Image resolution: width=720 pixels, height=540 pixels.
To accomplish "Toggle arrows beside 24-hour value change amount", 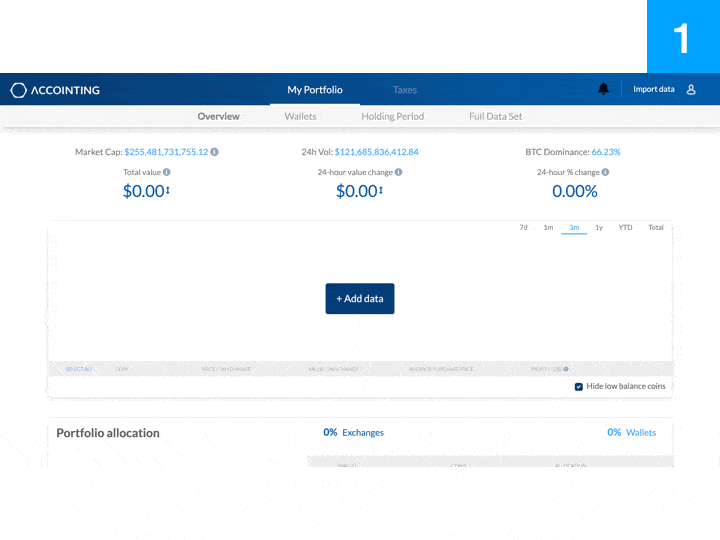I will pos(381,190).
